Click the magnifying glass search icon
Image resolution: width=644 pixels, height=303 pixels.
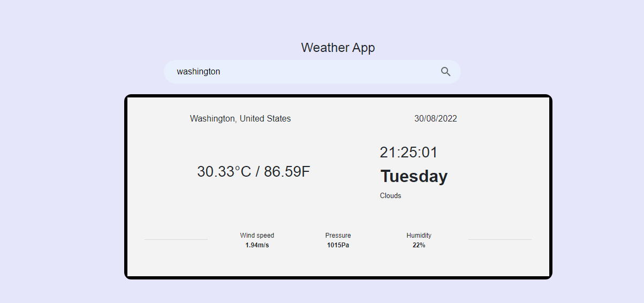click(445, 72)
